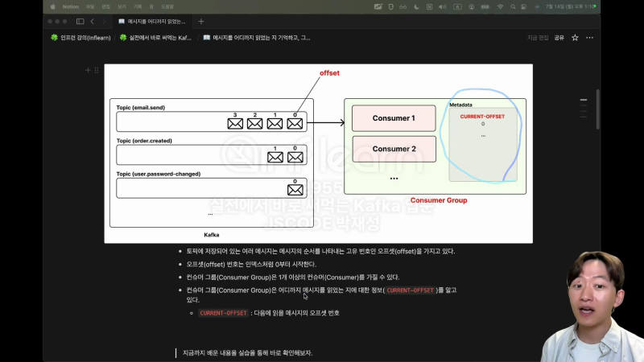Viewport: 644px width, 362px height.
Task: Open the Notion app menu
Action: tap(71, 6)
